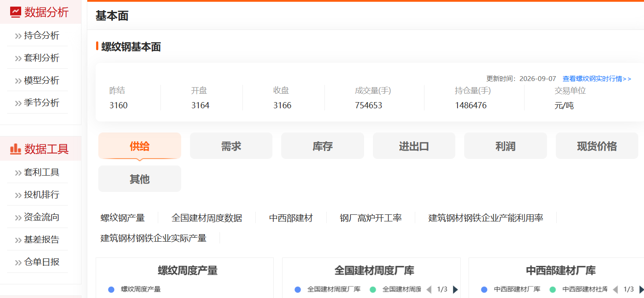Click the 数据工具 bar chart icon
The height and width of the screenshot is (298, 644).
15,149
